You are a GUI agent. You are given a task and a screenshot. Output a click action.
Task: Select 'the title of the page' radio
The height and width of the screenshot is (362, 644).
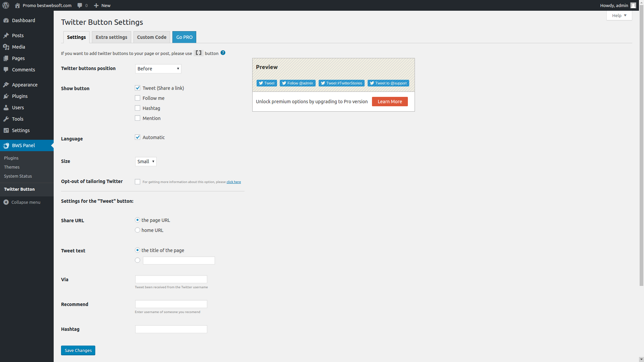[138, 250]
